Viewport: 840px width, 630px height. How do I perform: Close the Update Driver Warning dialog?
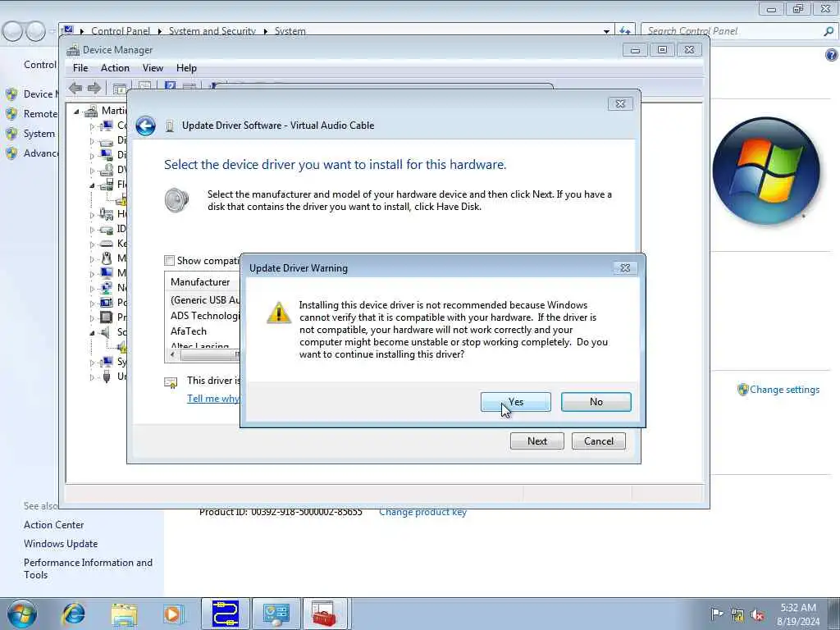pos(624,268)
